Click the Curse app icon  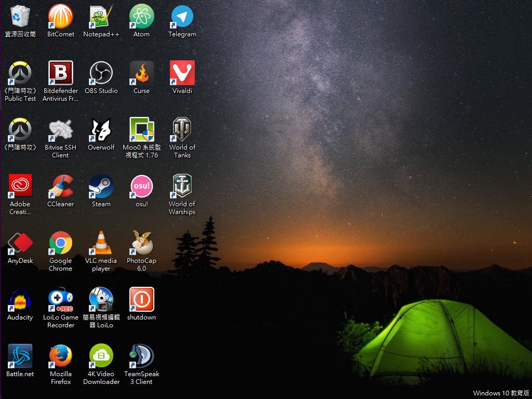tap(141, 73)
